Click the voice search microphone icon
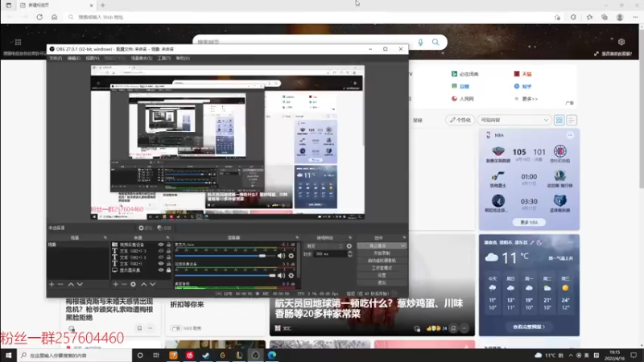The image size is (644, 362). coord(420,43)
